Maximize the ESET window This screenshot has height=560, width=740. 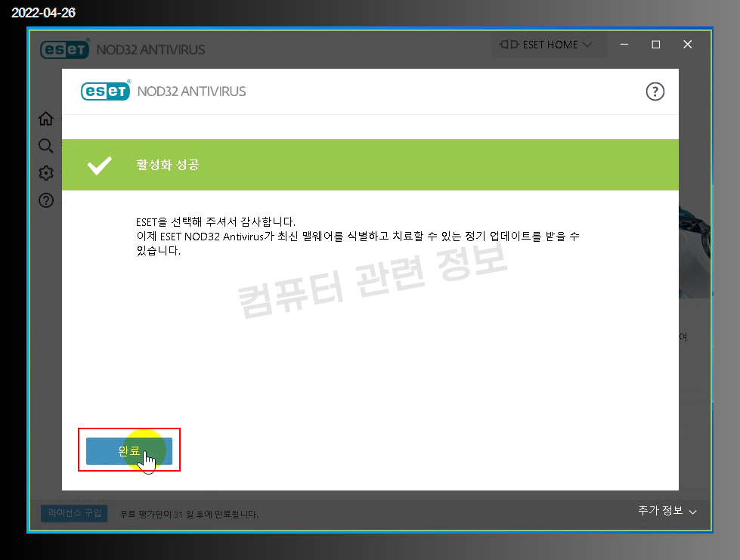[x=655, y=45]
